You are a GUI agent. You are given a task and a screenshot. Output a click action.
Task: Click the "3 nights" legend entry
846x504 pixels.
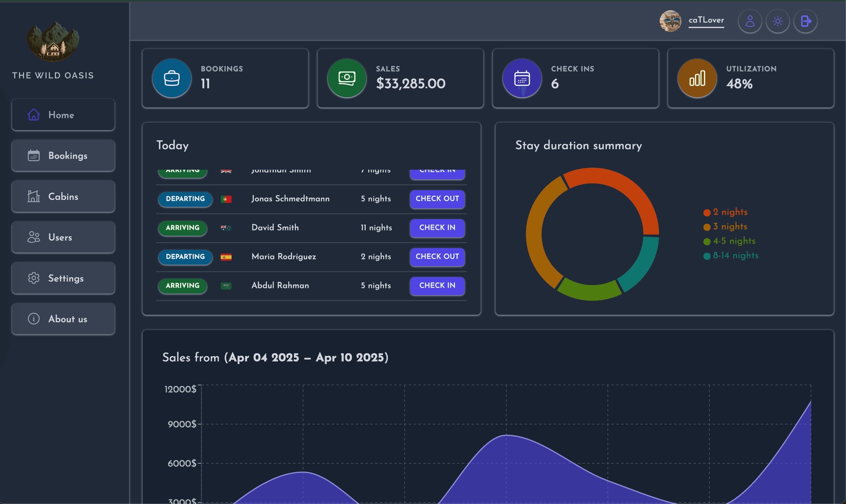(x=725, y=226)
